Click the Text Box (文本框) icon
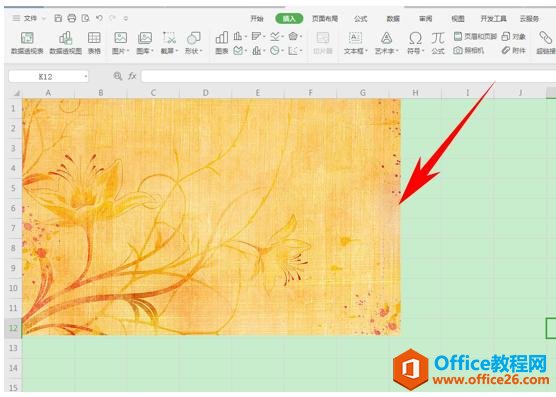Image resolution: width=556 pixels, height=397 pixels. pyautogui.click(x=355, y=38)
